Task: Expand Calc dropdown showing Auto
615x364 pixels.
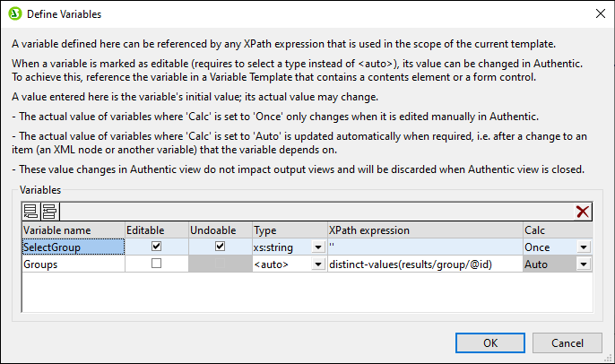Action: click(584, 264)
